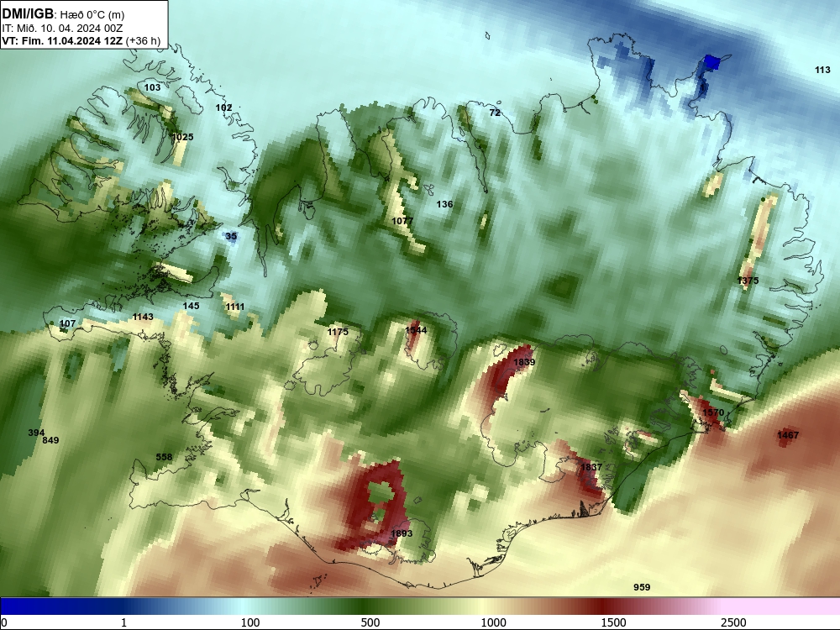
Task: Click the scale label 1
Action: (x=123, y=622)
